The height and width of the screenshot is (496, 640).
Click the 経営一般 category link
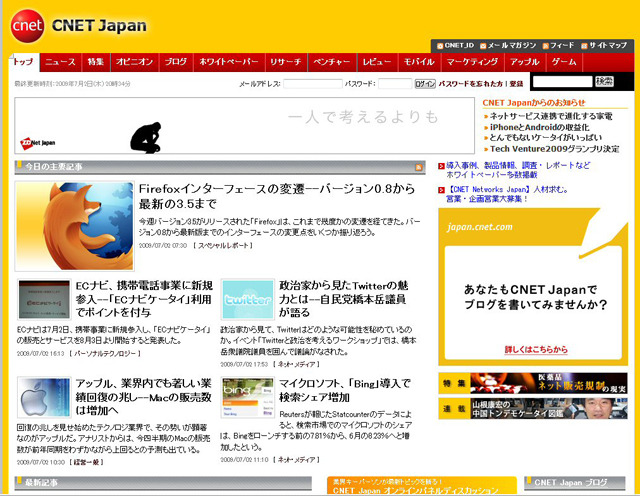coord(87,462)
